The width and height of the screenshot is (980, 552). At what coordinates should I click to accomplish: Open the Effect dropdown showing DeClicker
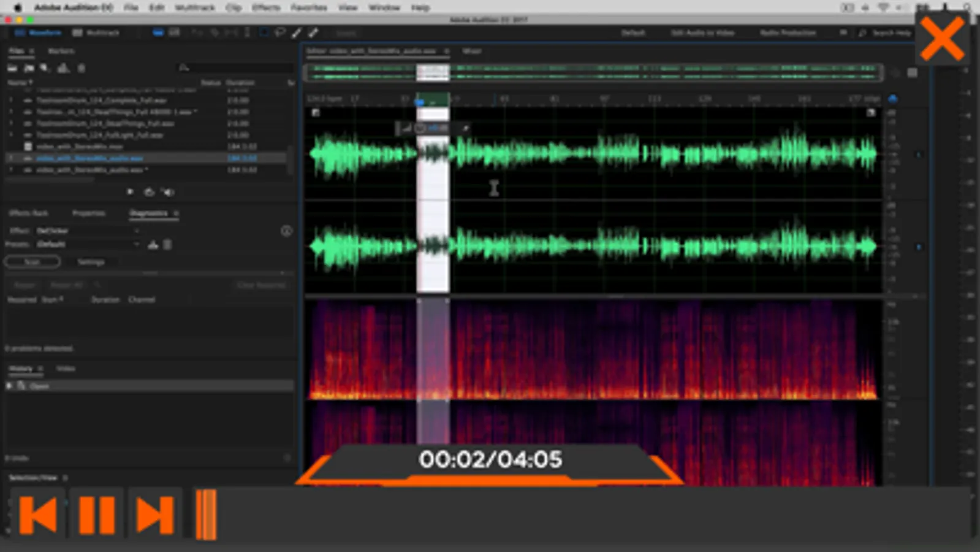(x=87, y=231)
